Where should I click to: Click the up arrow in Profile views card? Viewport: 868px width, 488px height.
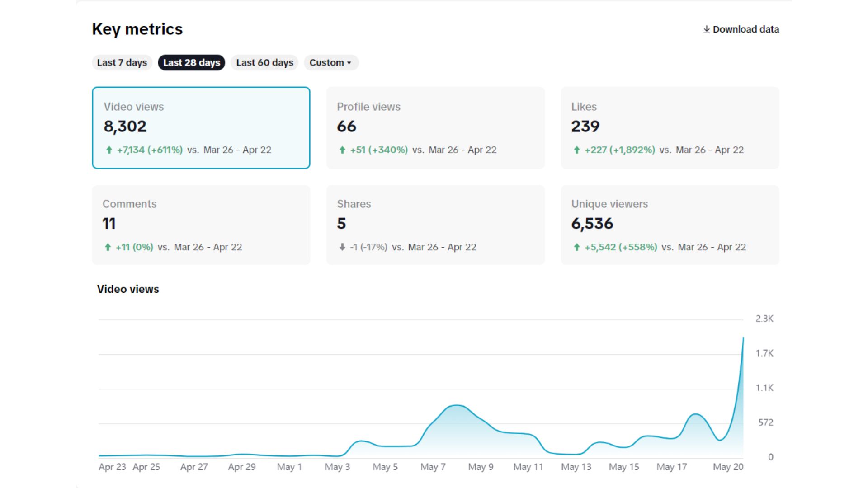click(342, 150)
